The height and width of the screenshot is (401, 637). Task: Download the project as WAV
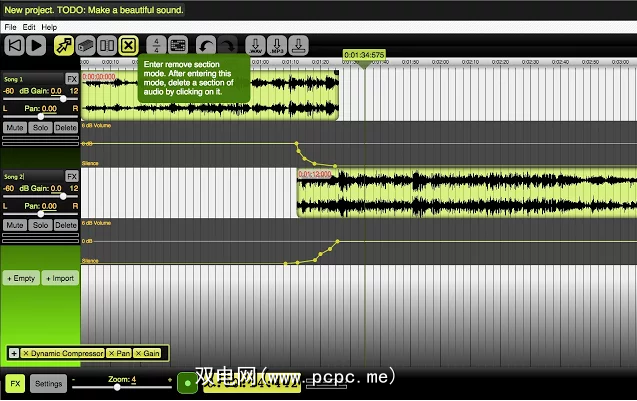pos(256,46)
